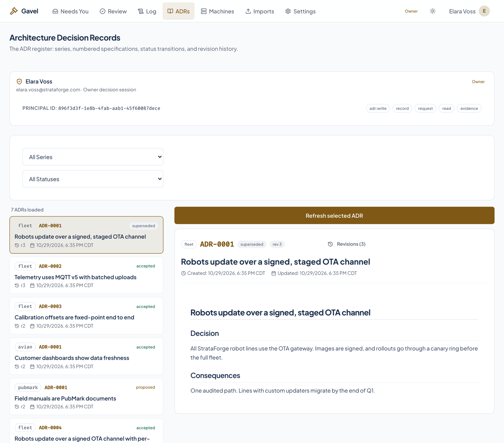Click the proposed status on pubmark card
Screen dimensions: 504x443
[146, 387]
